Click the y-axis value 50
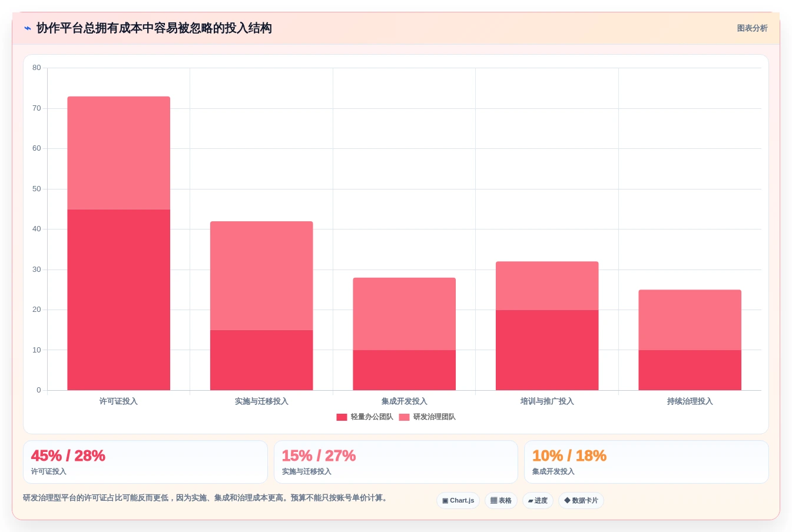The height and width of the screenshot is (532, 792). (x=37, y=189)
